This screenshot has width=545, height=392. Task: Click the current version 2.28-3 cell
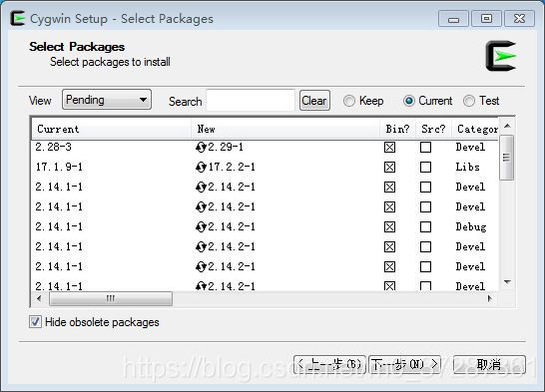click(53, 147)
